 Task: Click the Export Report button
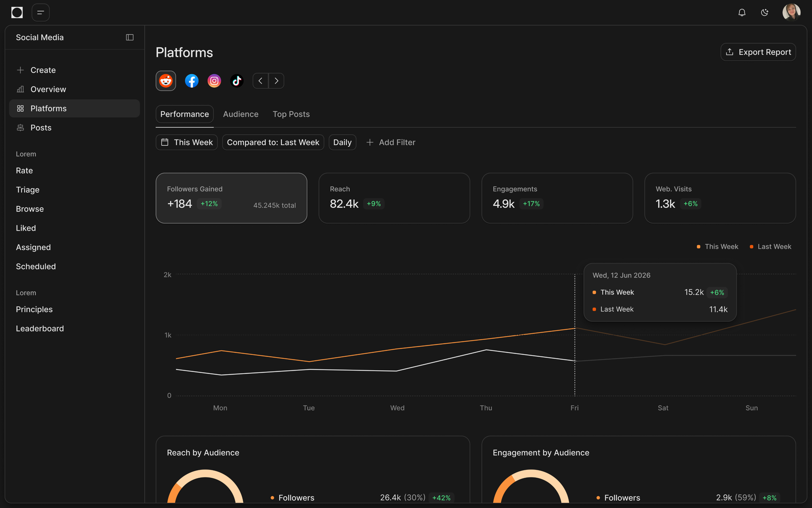point(758,52)
